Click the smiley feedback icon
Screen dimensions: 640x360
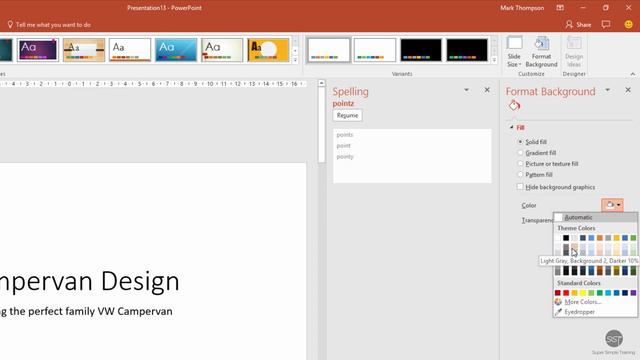tap(629, 24)
